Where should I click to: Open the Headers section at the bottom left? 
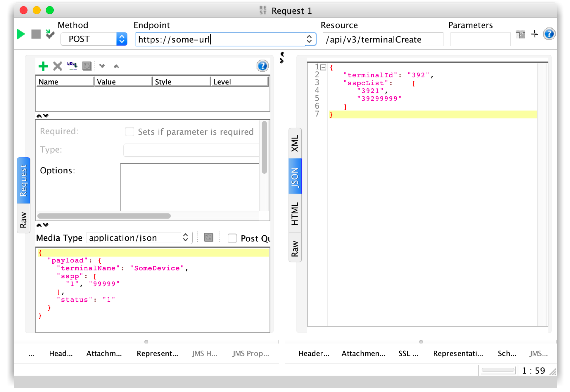click(x=61, y=353)
